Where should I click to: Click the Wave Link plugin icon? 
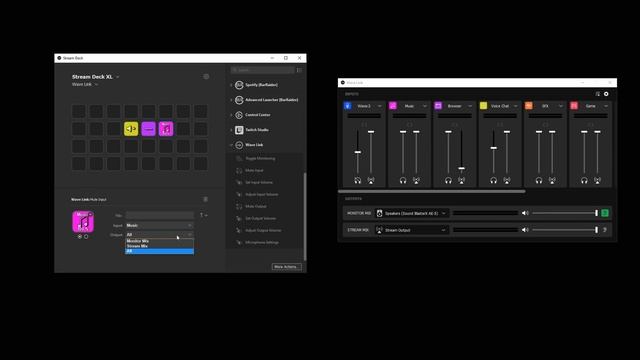(x=239, y=145)
